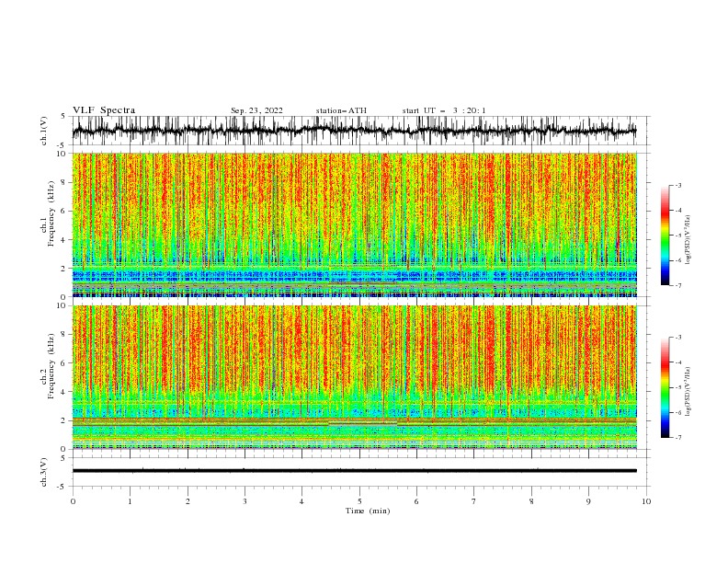728x563 pixels.
Task: Click the "4" kHz tick on ch.2 spectrogram
Action: (64, 392)
